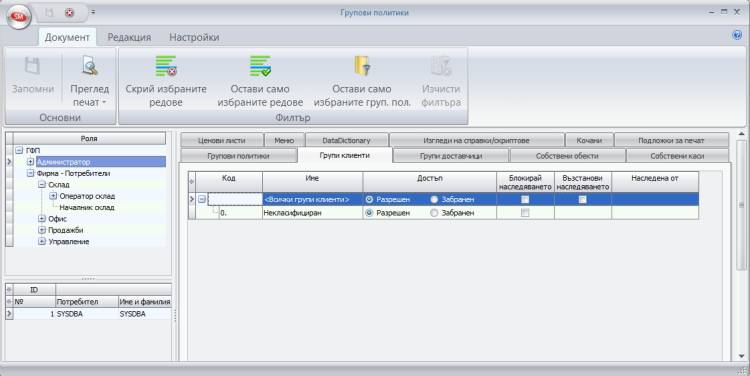The image size is (750, 376).
Task: Open Преглед печат print preview
Action: (x=89, y=81)
